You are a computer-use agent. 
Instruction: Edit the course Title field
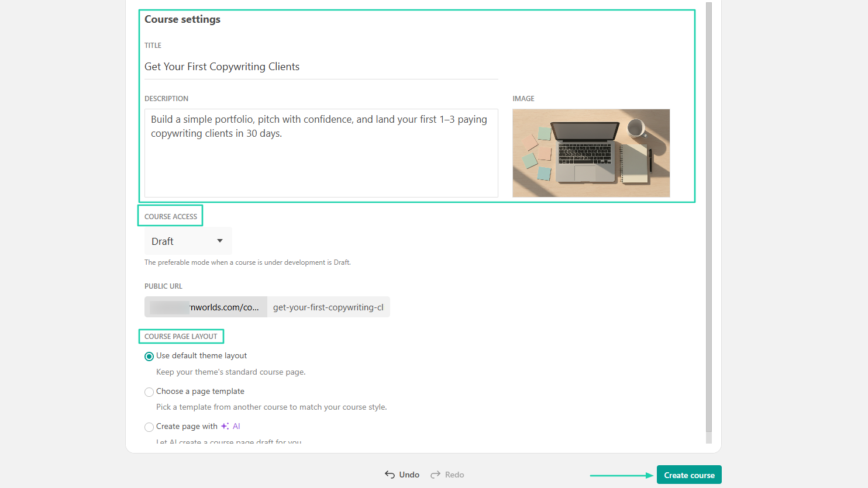(x=321, y=67)
